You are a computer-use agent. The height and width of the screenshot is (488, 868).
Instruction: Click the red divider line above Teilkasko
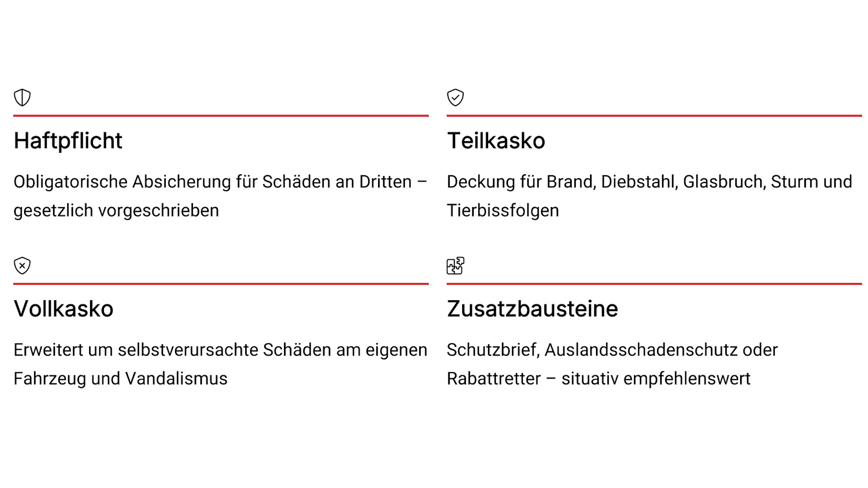click(x=654, y=116)
